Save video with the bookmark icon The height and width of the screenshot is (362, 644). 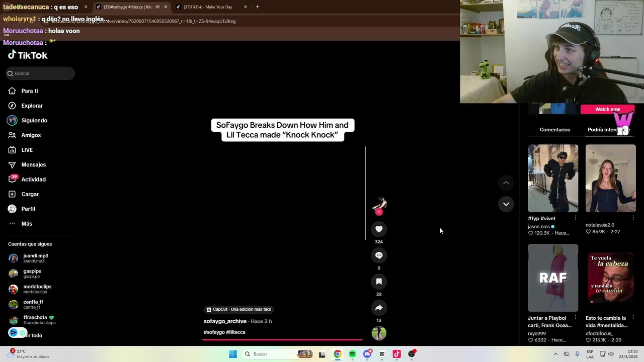tap(379, 282)
